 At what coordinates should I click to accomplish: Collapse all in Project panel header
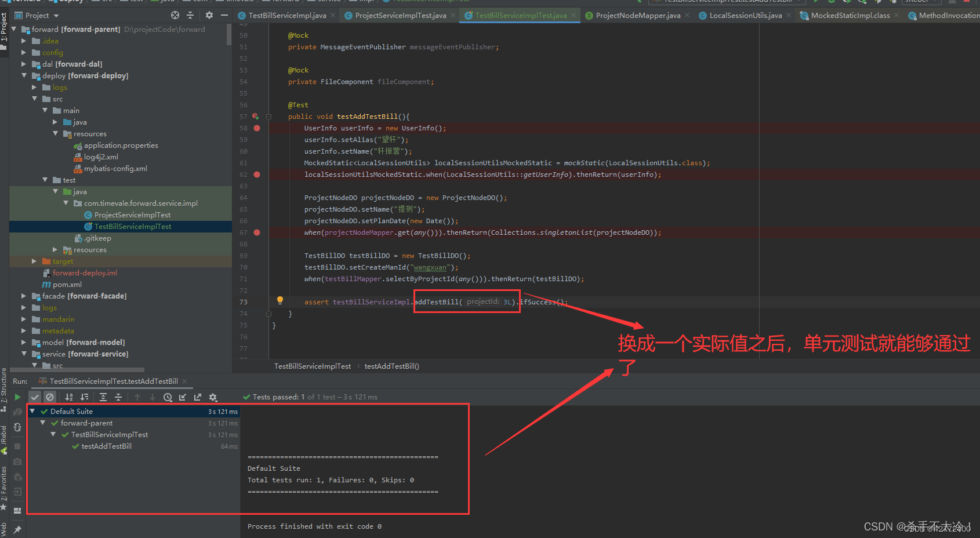point(190,15)
